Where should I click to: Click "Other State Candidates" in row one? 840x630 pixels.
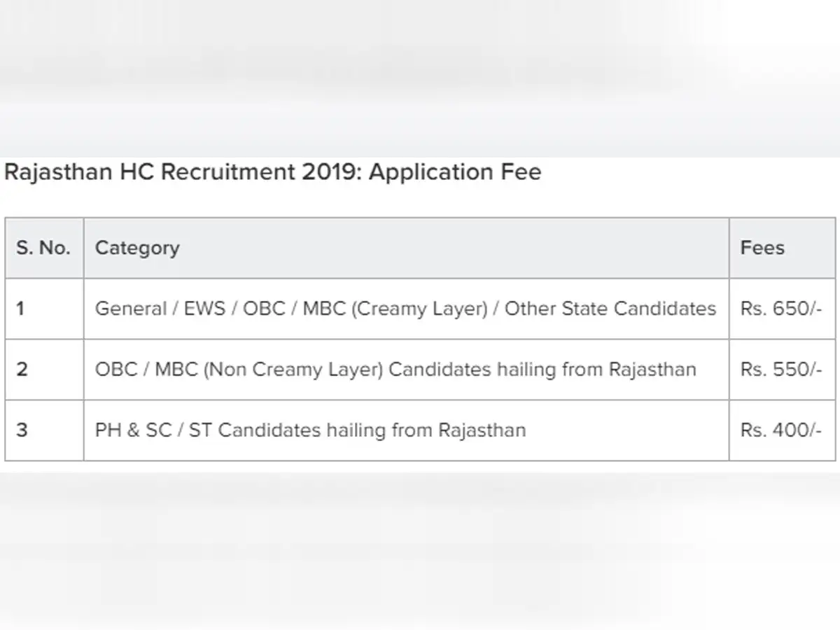click(x=610, y=309)
